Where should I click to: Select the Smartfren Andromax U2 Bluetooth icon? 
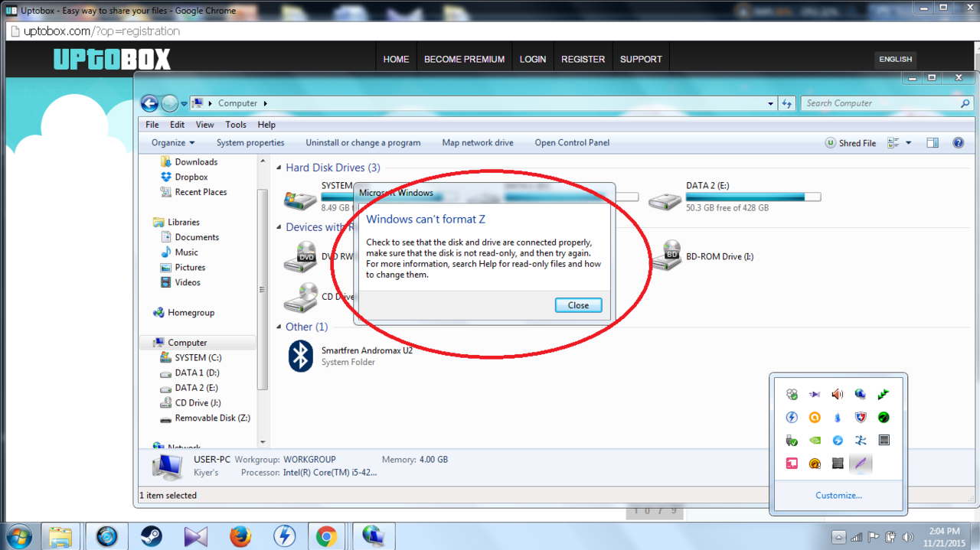pos(301,356)
